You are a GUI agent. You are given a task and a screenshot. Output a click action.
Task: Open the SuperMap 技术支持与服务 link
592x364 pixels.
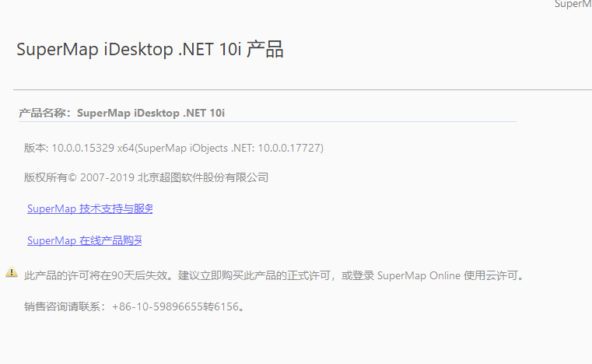tap(90, 208)
